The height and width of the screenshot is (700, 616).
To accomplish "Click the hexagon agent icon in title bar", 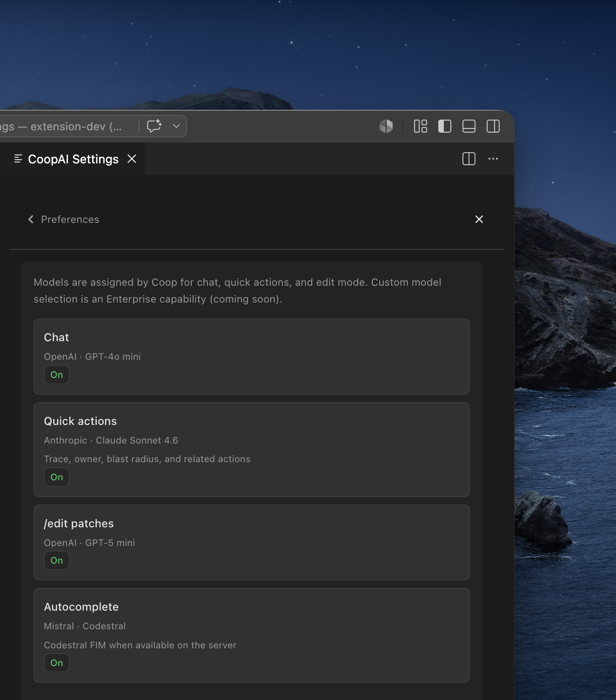I will tap(386, 126).
